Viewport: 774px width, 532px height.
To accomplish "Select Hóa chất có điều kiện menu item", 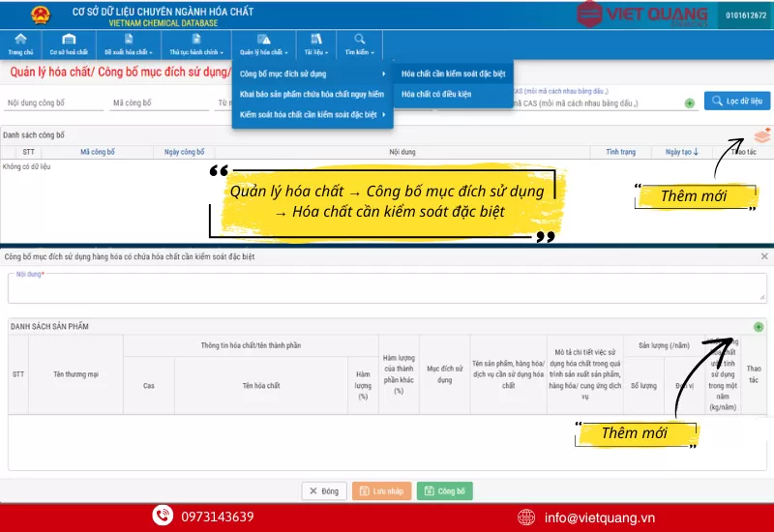I will 435,94.
